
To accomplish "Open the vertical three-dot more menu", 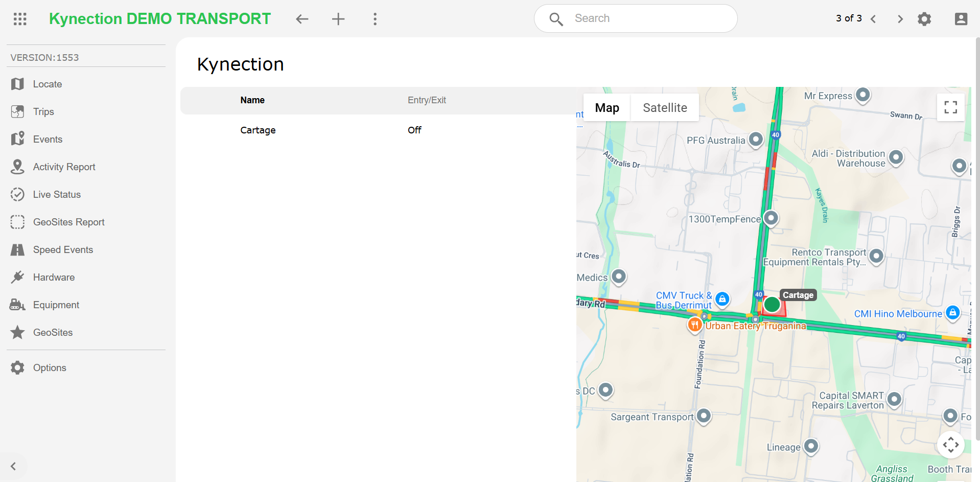I will [375, 19].
